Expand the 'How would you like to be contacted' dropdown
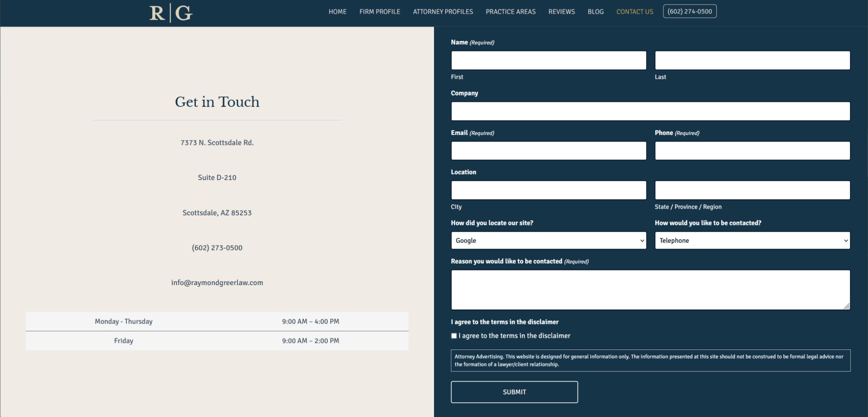The height and width of the screenshot is (417, 868). pyautogui.click(x=752, y=240)
